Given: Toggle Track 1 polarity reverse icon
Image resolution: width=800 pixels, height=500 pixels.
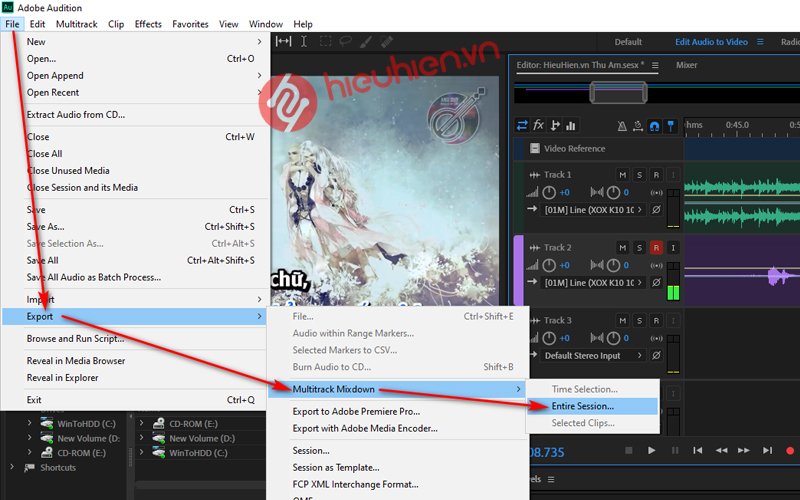Looking at the screenshot, I should [657, 210].
